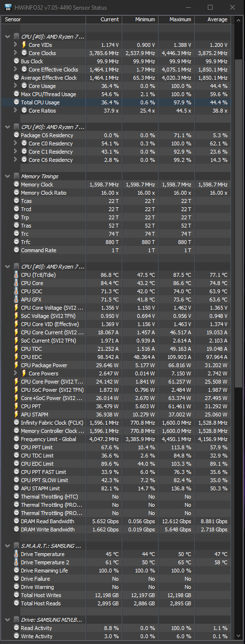This screenshot has height=644, width=245.
Task: Select the Average Effective Clock row label
Action: pos(49,78)
